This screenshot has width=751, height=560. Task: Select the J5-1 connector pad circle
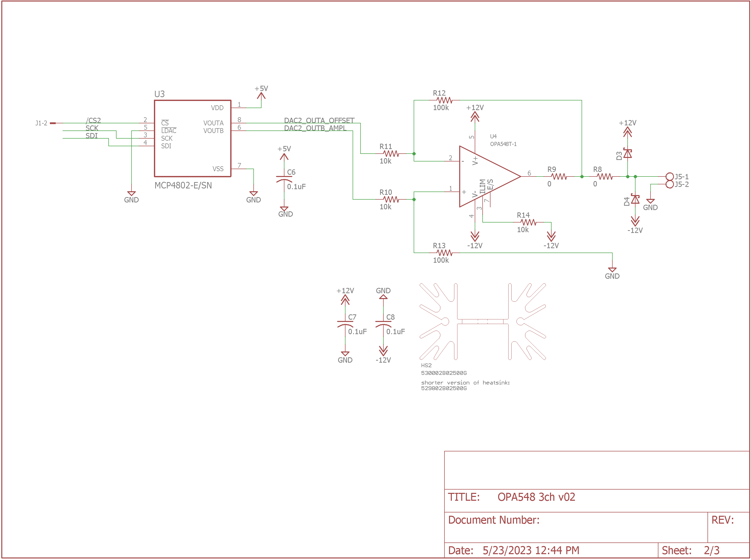pos(669,176)
